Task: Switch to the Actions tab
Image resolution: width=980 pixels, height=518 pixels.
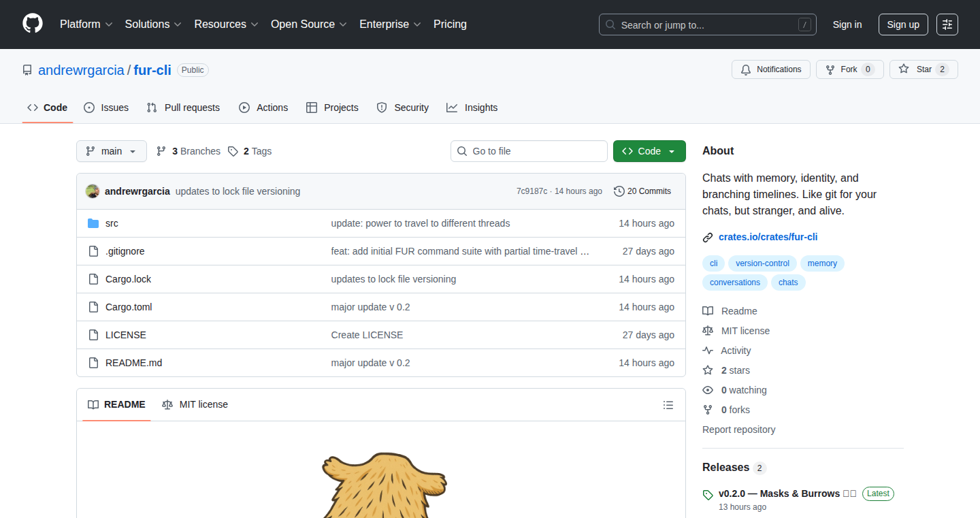Action: [263, 108]
